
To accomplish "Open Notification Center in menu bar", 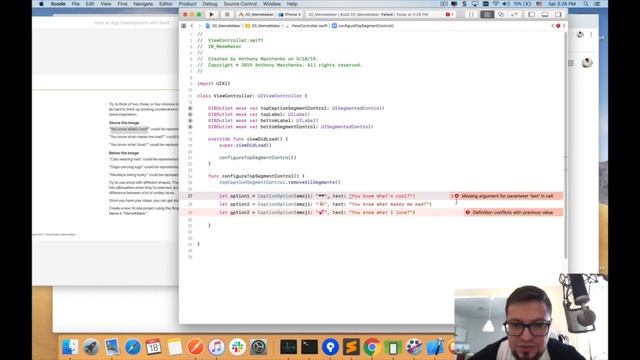I will pos(598,4).
